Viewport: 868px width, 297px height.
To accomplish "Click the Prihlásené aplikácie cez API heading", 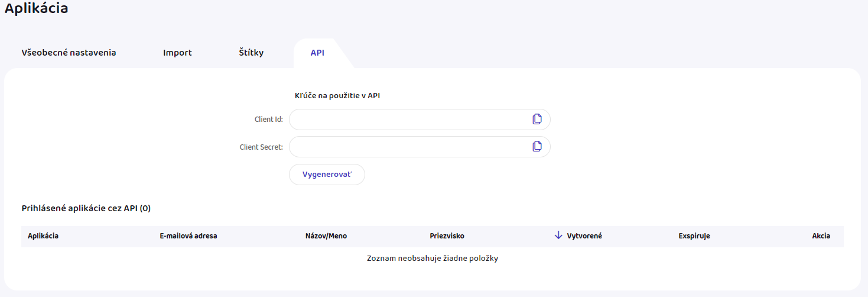I will click(x=86, y=208).
